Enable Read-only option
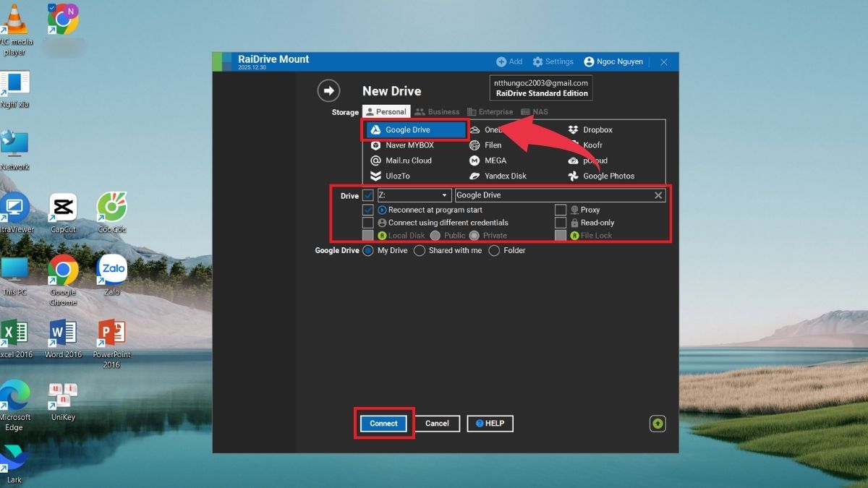This screenshot has height=488, width=868. click(561, 223)
